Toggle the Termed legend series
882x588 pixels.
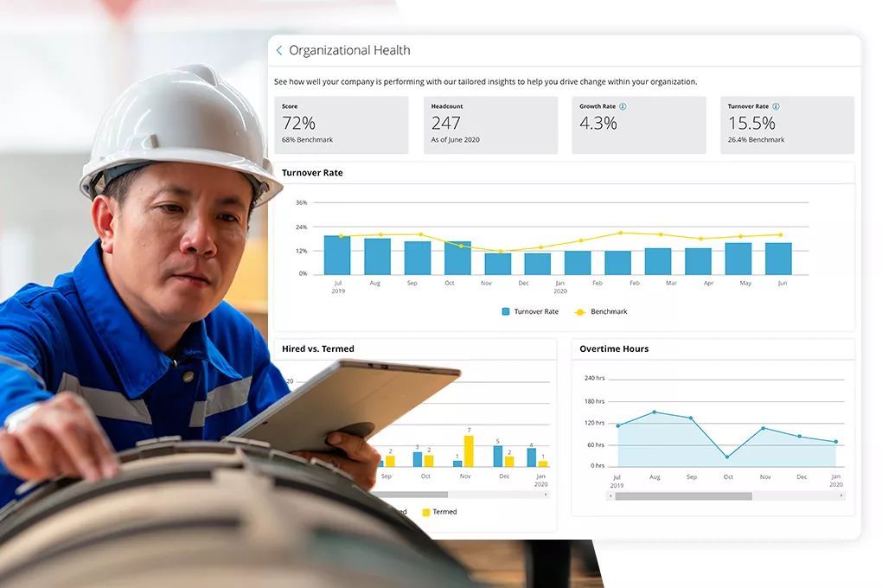point(439,512)
